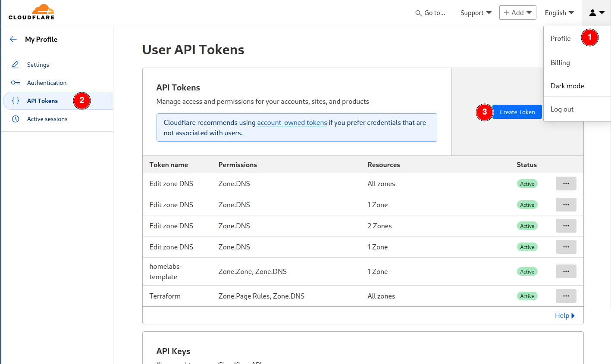Click the homelabs-template token name

pyautogui.click(x=166, y=271)
